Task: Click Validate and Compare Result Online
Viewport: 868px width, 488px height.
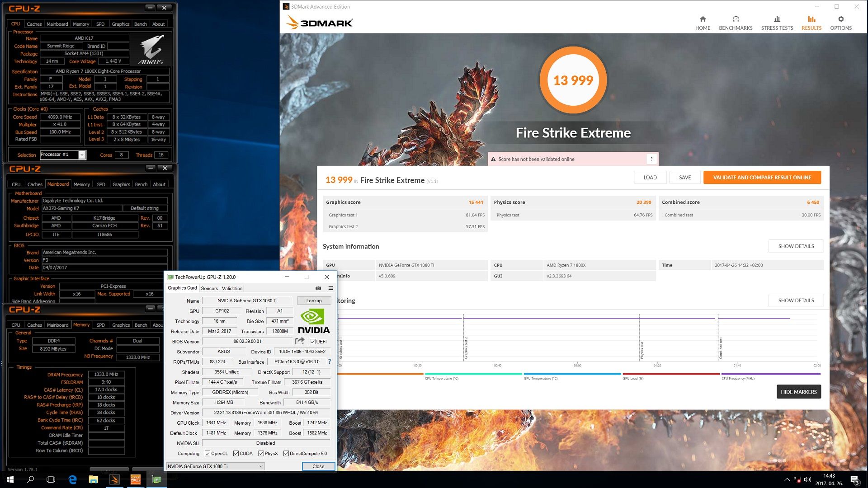Action: pos(762,178)
